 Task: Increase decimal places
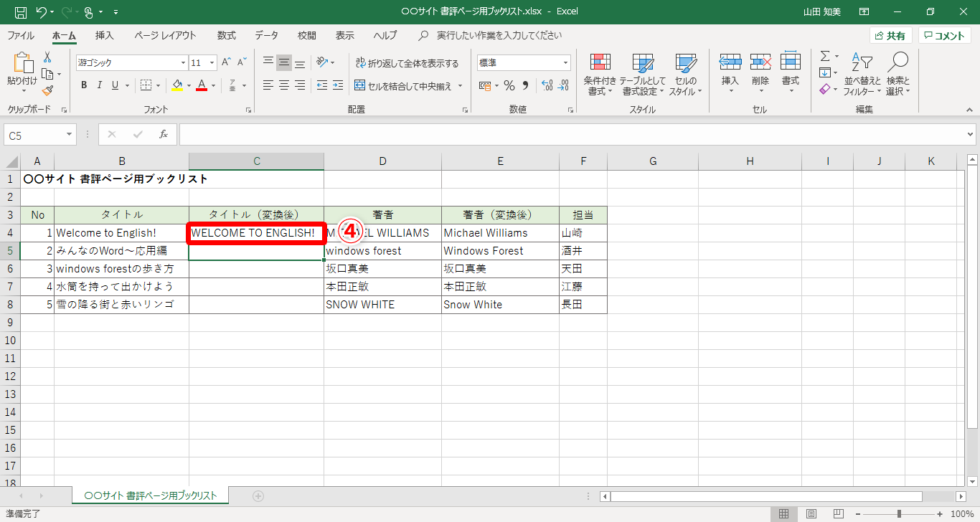point(547,85)
